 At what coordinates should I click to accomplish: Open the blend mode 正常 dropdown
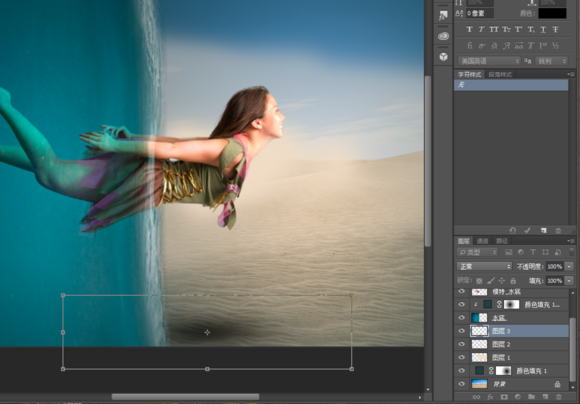coord(484,266)
